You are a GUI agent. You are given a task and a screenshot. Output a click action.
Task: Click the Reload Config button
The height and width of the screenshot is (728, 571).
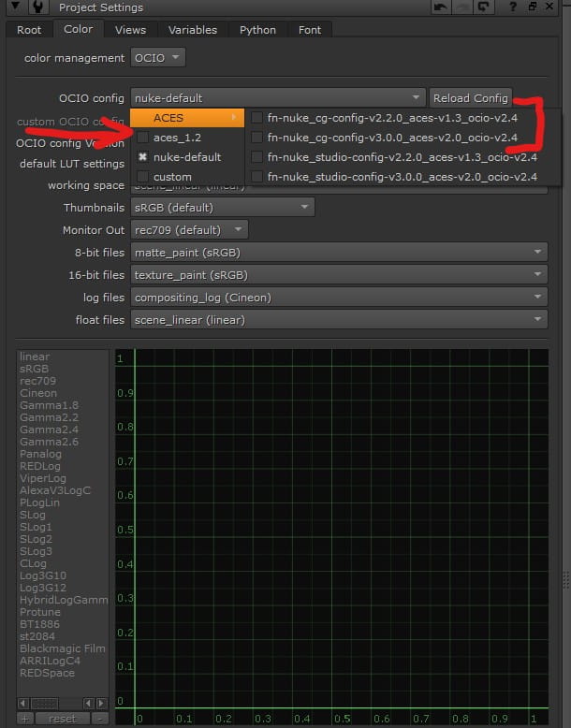470,98
